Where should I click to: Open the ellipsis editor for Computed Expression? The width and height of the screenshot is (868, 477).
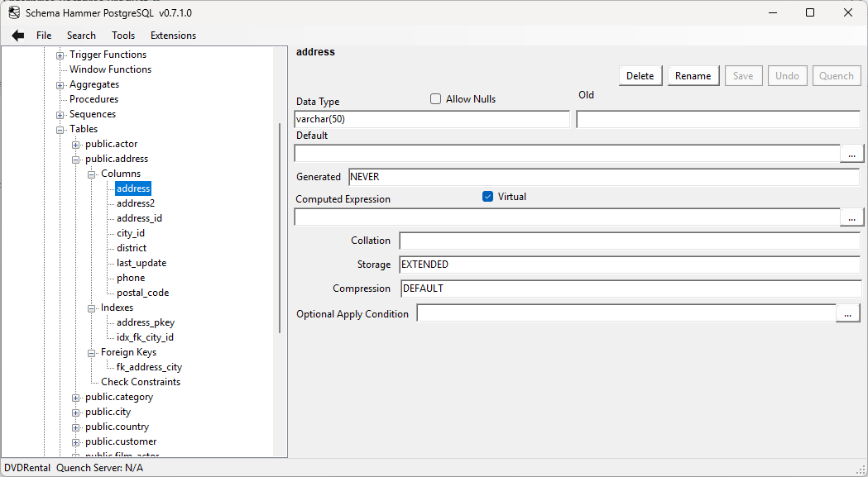(851, 217)
